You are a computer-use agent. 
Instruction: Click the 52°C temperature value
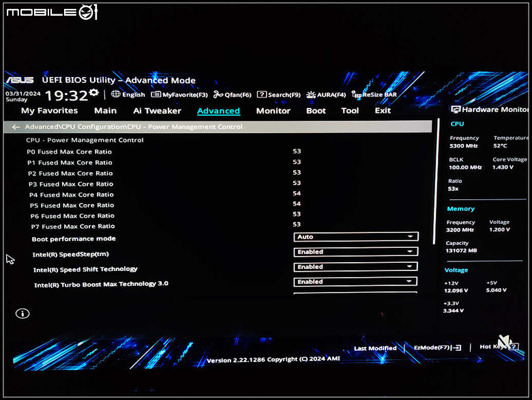coord(500,145)
